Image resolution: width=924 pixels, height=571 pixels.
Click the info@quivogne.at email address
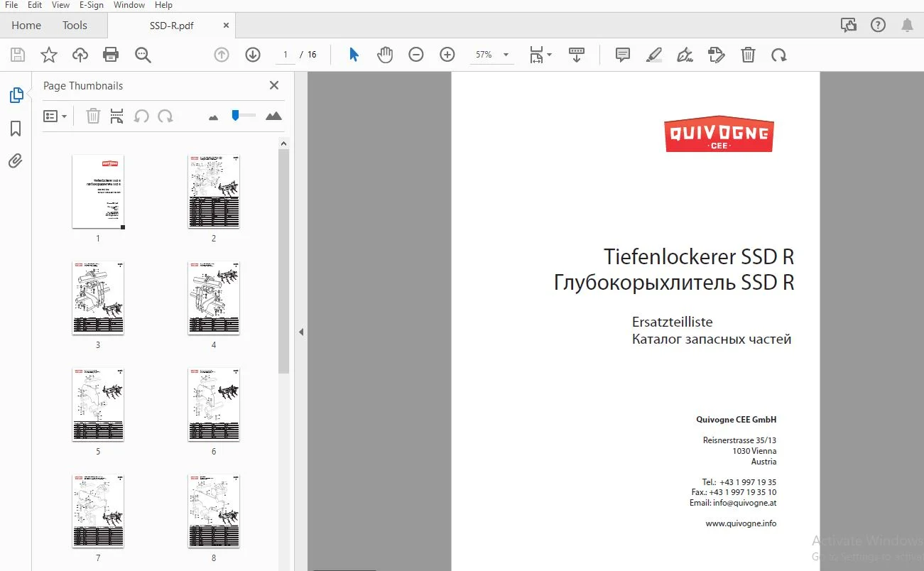pos(745,503)
